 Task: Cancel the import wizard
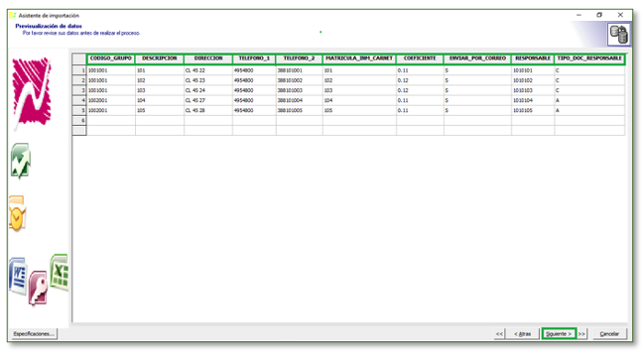(x=609, y=333)
